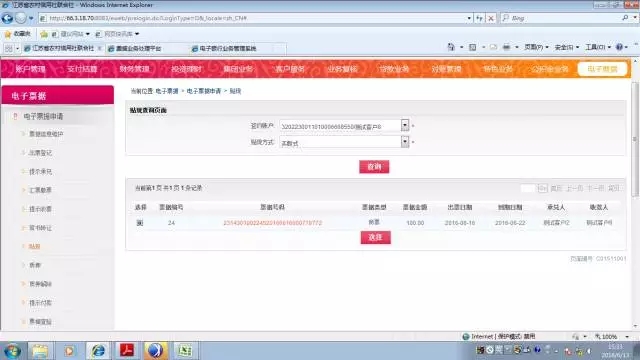This screenshot has height=360, width=640.
Task: Click the volume speaker tray icon
Action: [589, 351]
